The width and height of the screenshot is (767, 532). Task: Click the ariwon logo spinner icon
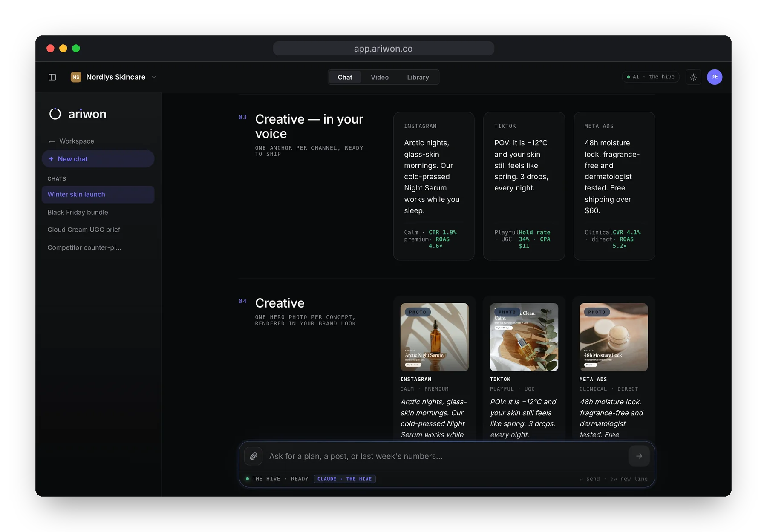(x=55, y=114)
